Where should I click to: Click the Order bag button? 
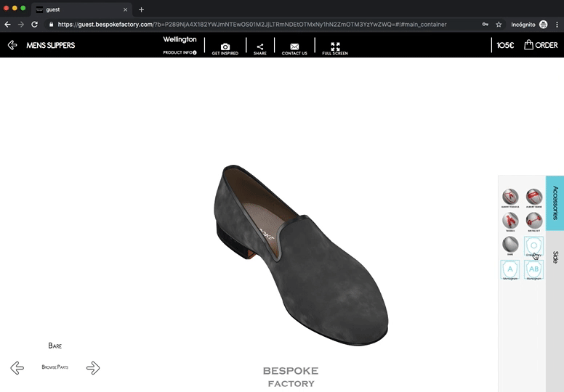tap(541, 45)
